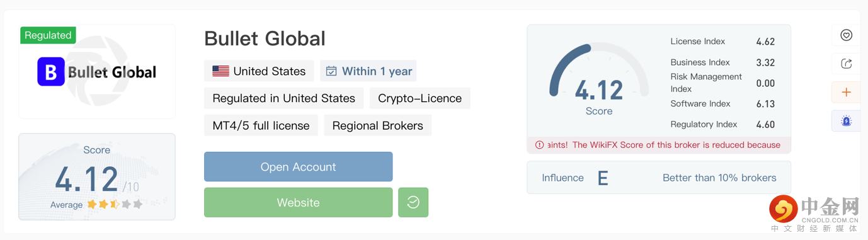Click the heart favorite icon
868x240 pixels.
coord(846,35)
